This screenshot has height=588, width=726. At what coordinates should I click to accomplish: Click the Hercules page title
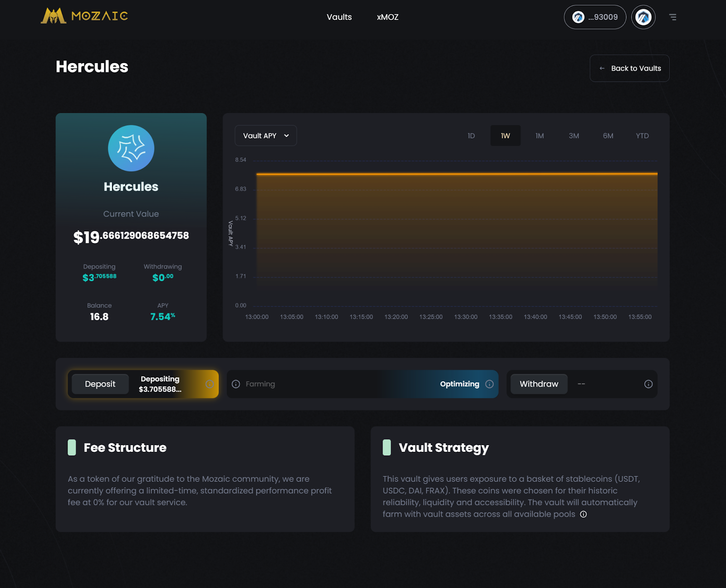pos(92,67)
